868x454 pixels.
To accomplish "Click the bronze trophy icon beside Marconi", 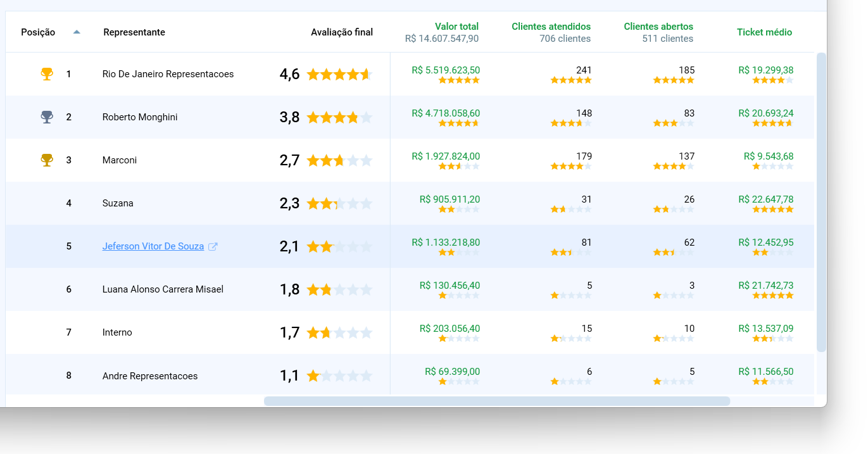I will coord(47,160).
